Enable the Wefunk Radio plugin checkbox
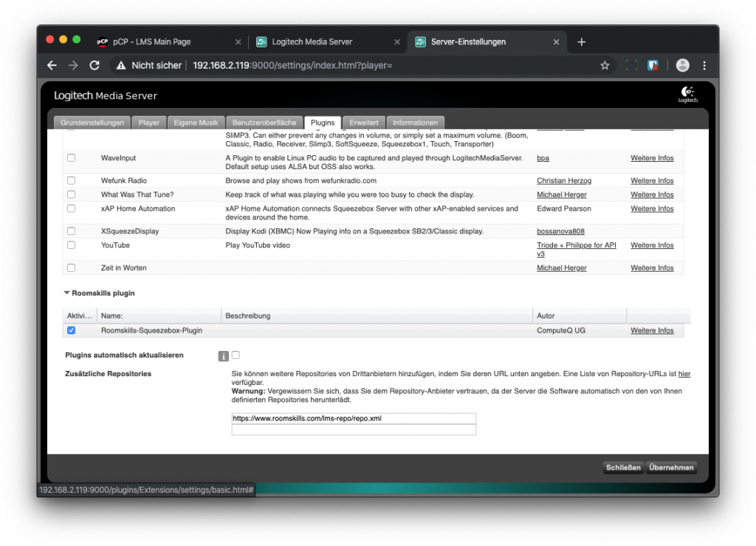The height and width of the screenshot is (546, 756). click(72, 180)
